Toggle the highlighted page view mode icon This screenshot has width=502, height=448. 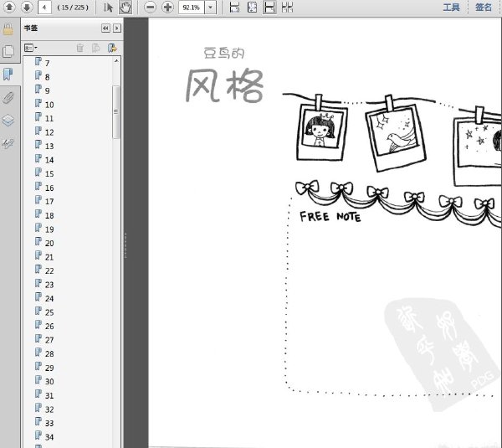pyautogui.click(x=269, y=8)
